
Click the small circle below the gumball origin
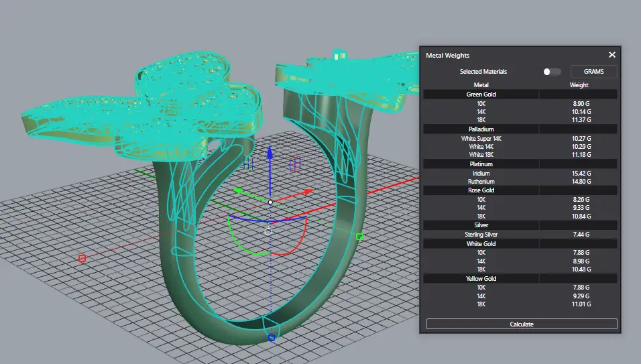(268, 232)
